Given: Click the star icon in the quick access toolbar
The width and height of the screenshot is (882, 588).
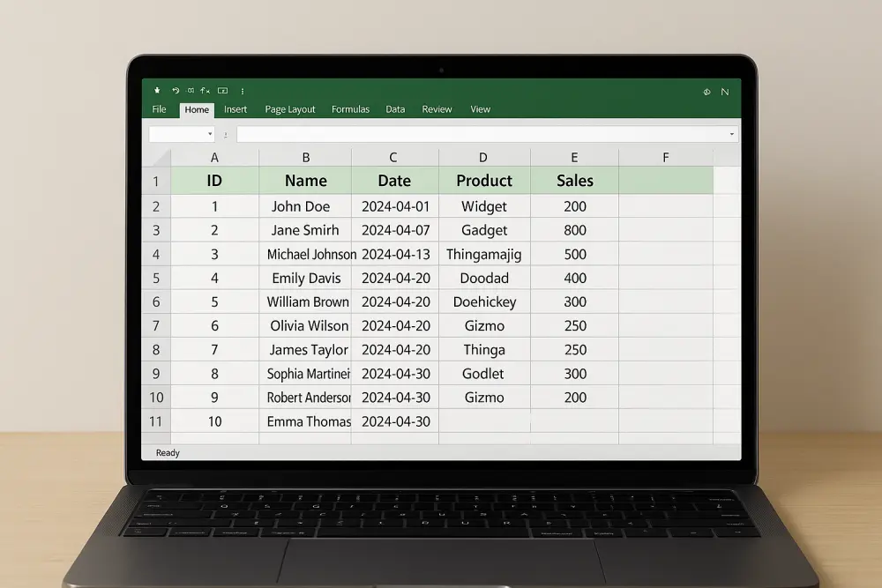Looking at the screenshot, I should [x=157, y=91].
